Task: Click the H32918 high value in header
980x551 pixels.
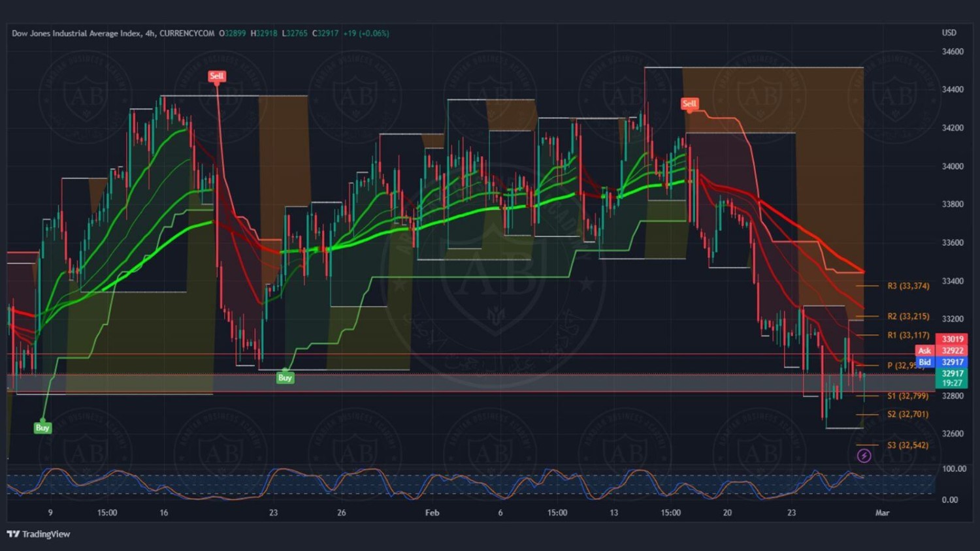Action: coord(264,33)
